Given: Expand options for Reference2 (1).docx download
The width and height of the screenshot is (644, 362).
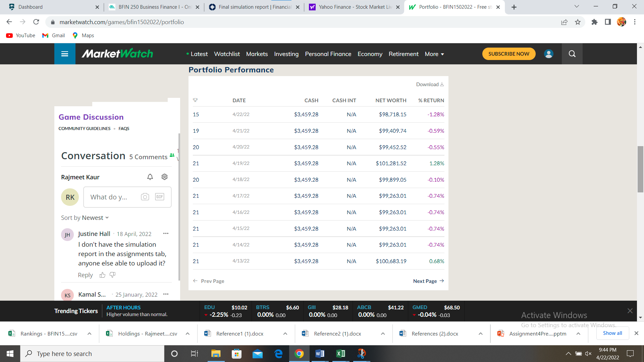Looking at the screenshot, I should coord(383,334).
